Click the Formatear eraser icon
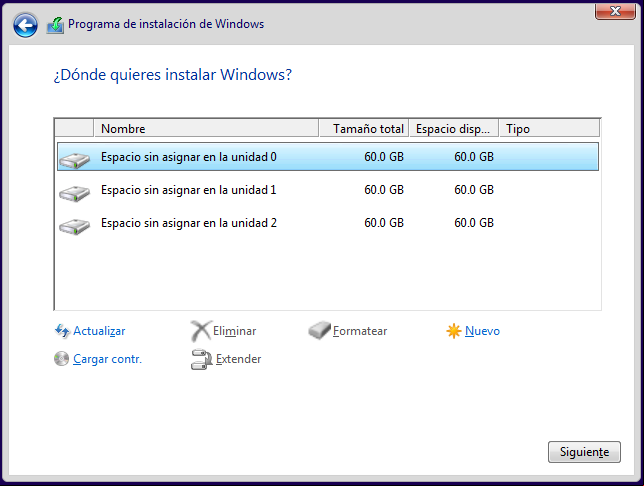Viewport: 644px width, 486px height. pos(320,330)
